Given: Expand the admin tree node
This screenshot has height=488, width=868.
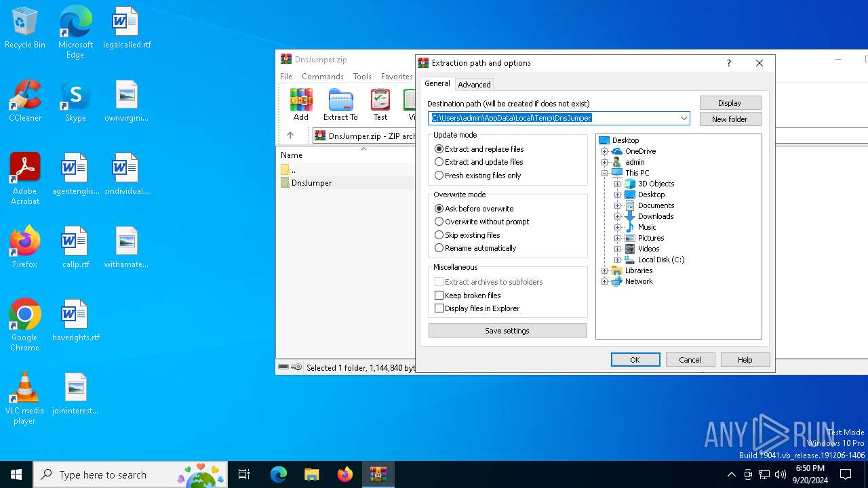Looking at the screenshot, I should (x=604, y=162).
